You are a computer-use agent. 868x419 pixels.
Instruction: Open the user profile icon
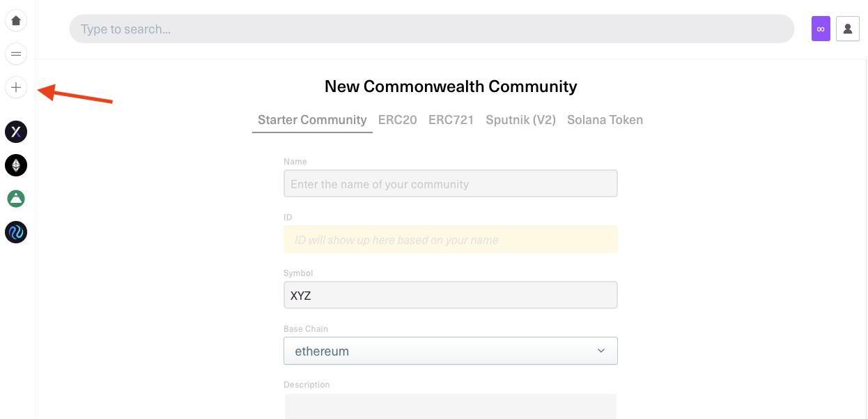tap(847, 29)
